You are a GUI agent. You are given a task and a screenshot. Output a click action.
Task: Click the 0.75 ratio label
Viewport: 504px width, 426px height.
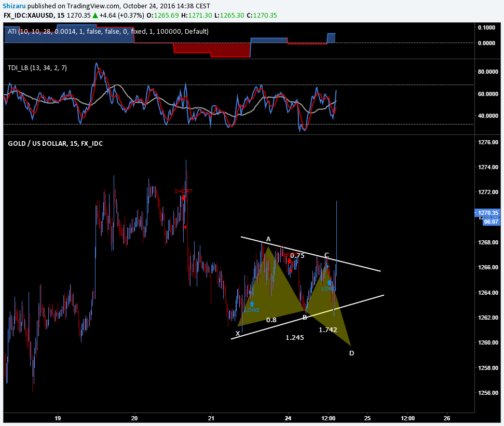click(297, 256)
